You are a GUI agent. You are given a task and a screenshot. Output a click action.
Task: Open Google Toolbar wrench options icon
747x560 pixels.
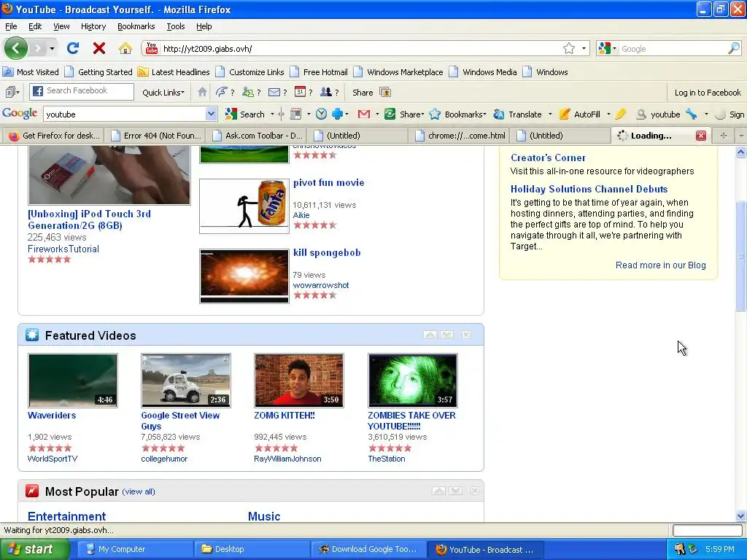[x=692, y=114]
